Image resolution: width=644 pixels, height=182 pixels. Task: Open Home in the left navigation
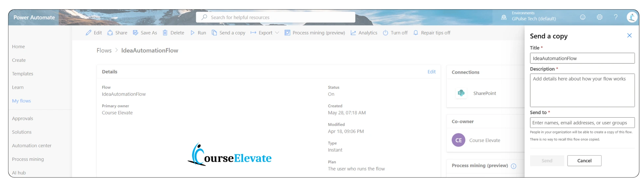(x=18, y=47)
